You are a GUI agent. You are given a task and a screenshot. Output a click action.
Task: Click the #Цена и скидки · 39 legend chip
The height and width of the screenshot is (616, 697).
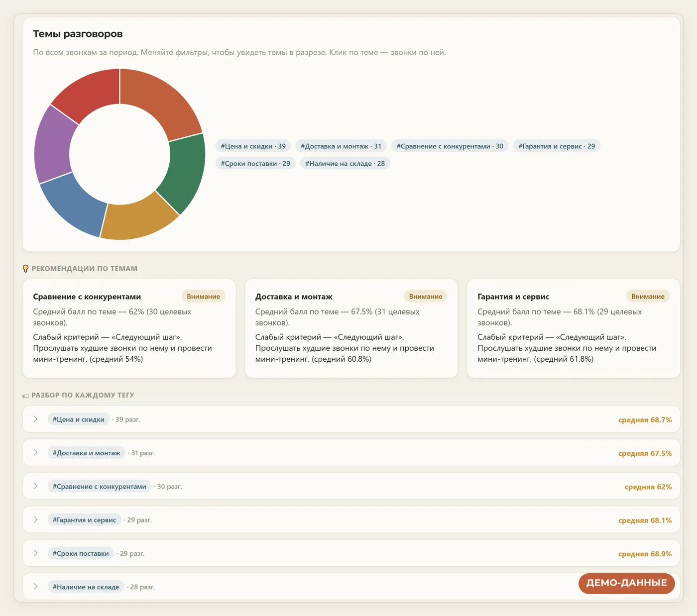253,146
